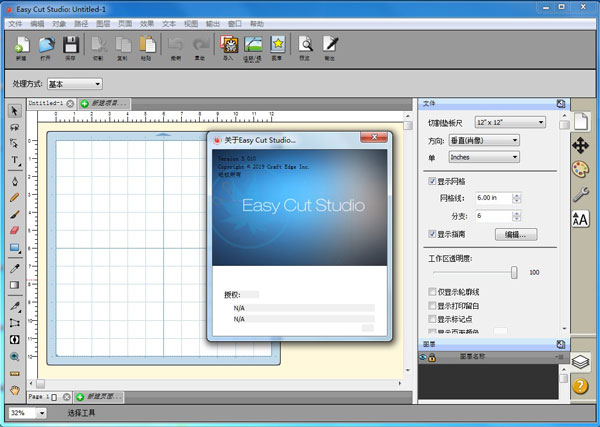The height and width of the screenshot is (427, 600).
Task: Close the Untitled-1 tab x button
Action: (x=70, y=104)
